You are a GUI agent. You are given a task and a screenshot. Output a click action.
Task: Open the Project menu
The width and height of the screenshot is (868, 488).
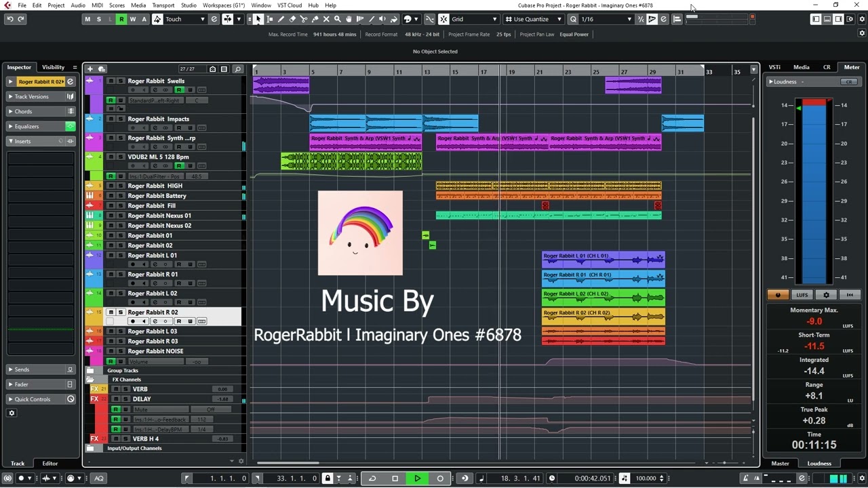[x=56, y=5]
